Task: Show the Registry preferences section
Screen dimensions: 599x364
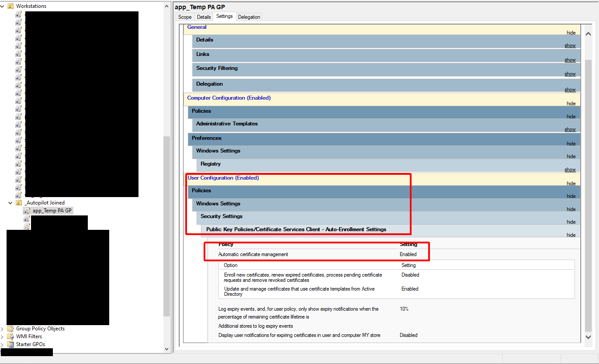Action: pyautogui.click(x=570, y=170)
